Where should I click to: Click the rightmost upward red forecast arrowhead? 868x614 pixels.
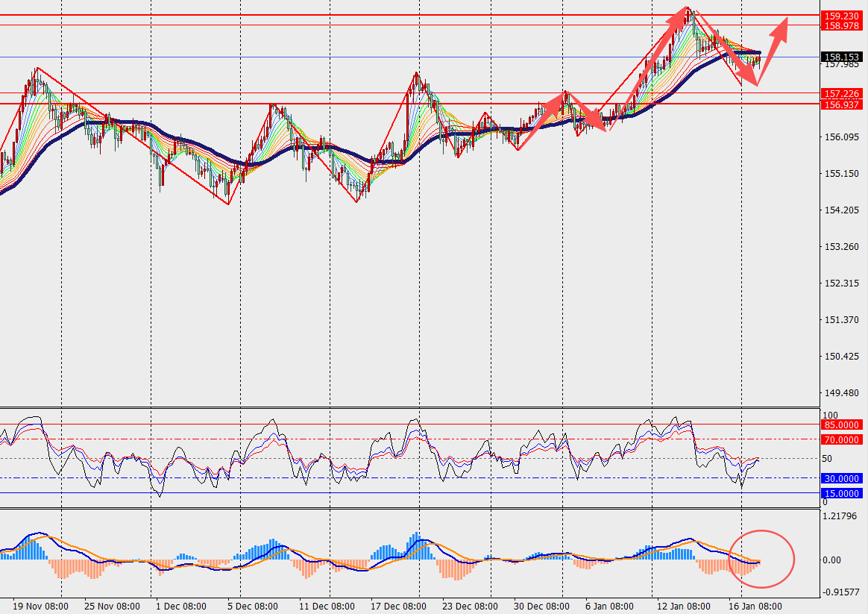pyautogui.click(x=782, y=25)
